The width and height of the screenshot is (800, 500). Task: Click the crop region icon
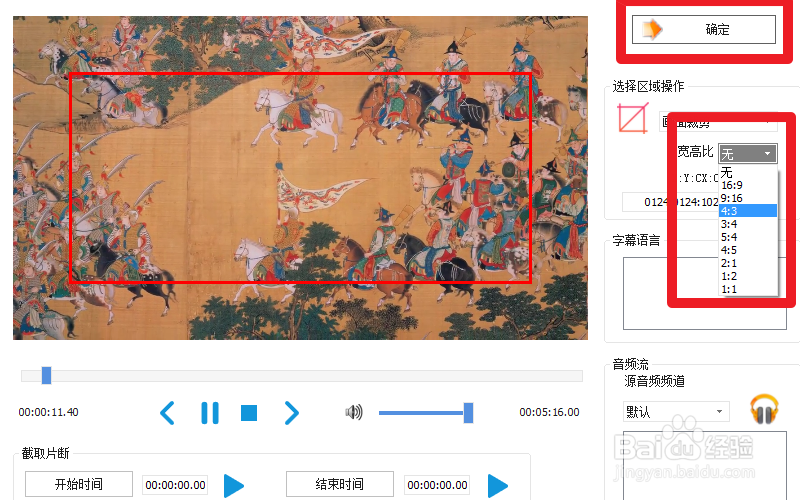[633, 118]
